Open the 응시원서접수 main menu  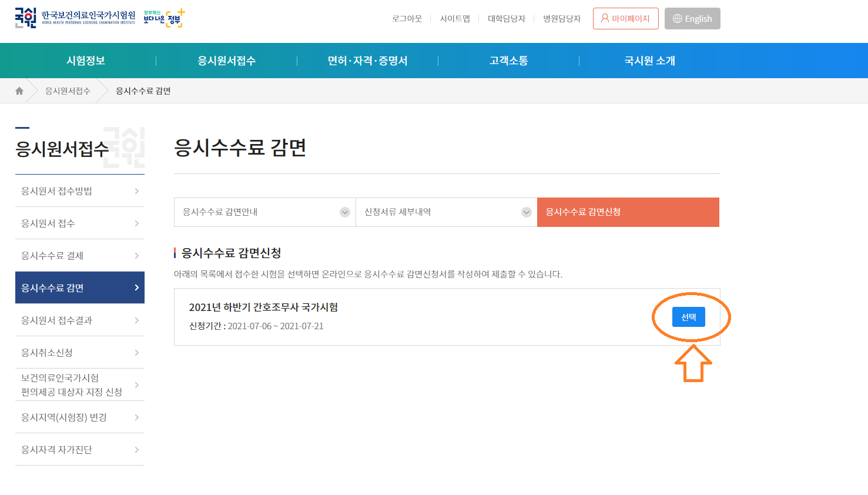click(x=227, y=61)
